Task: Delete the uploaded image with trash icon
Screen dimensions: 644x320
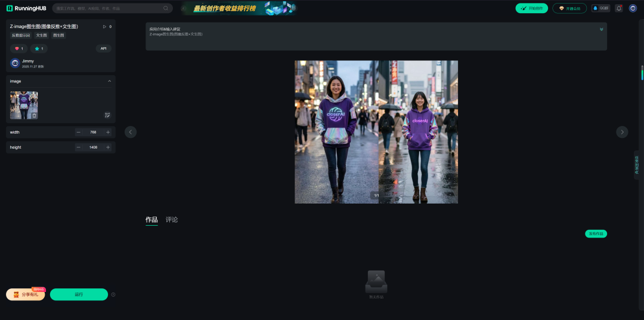Action: (34, 116)
